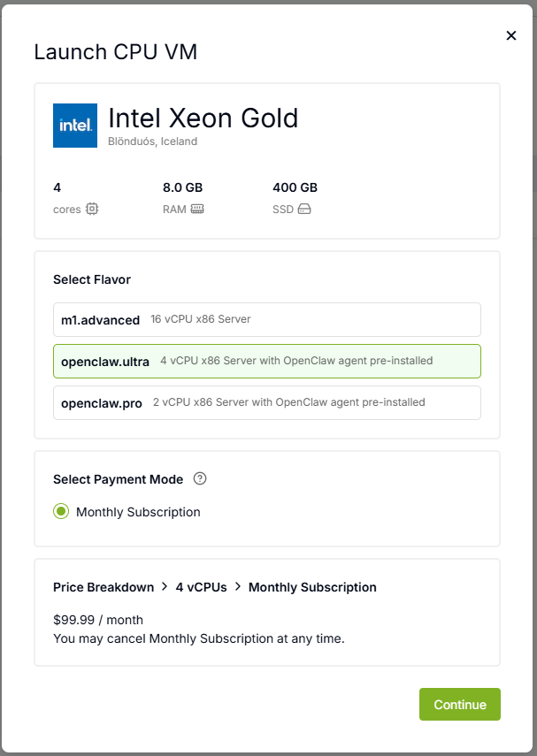Close the Launch CPU VM dialog
The height and width of the screenshot is (756, 537).
[510, 35]
